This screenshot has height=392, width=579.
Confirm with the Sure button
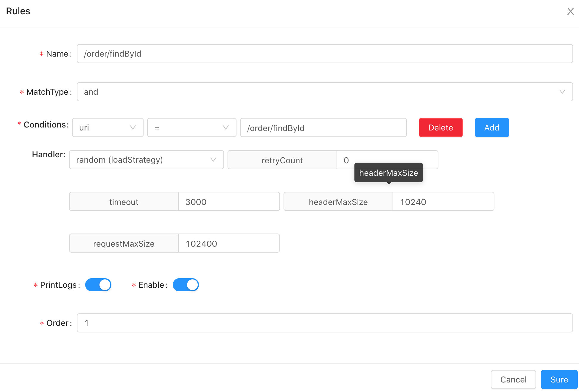click(559, 379)
